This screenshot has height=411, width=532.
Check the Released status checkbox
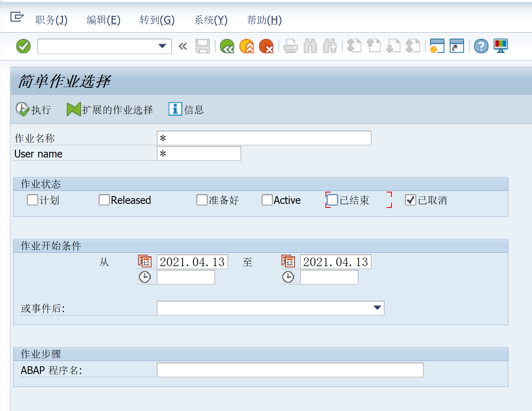tap(104, 200)
